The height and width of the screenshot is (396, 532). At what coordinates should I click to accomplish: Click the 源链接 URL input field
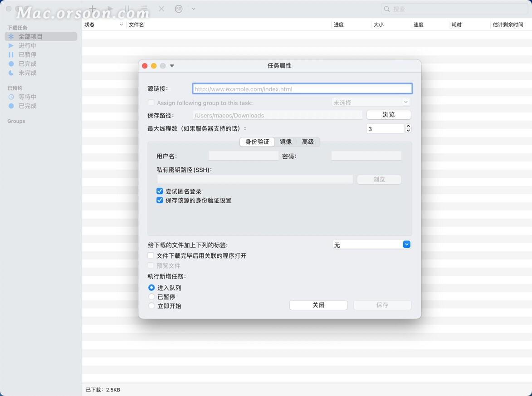coord(303,89)
